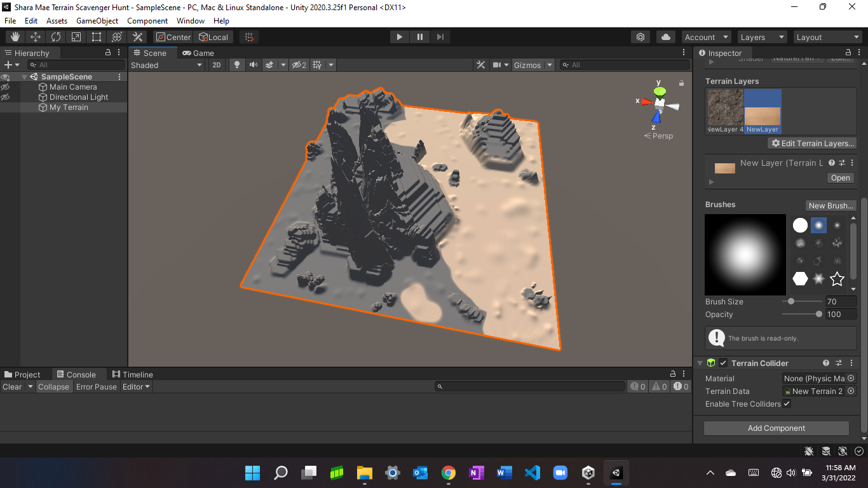This screenshot has height=488, width=868.
Task: Open Terrain Collider help icon
Action: coord(826,363)
